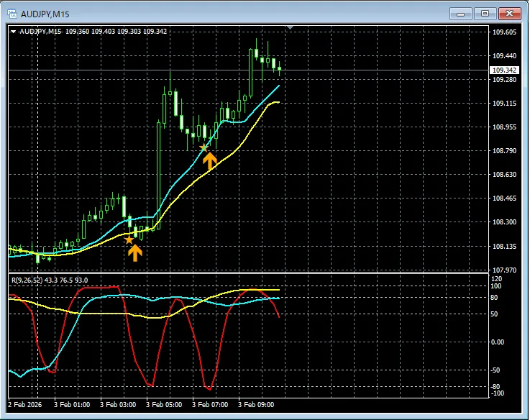Screen dimensions: 530x420
Task: Click the upper orange up-arrow buy signal
Action: pyautogui.click(x=209, y=160)
